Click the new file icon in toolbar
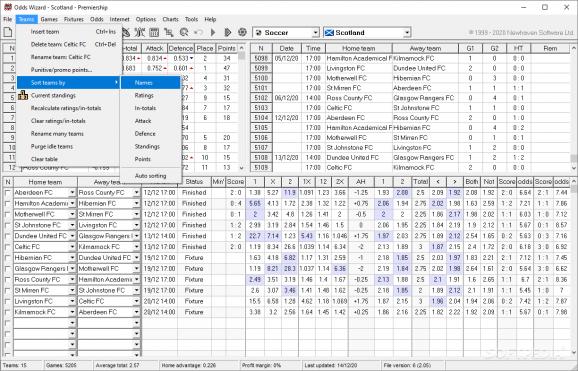The width and height of the screenshot is (578, 371). pos(8,32)
